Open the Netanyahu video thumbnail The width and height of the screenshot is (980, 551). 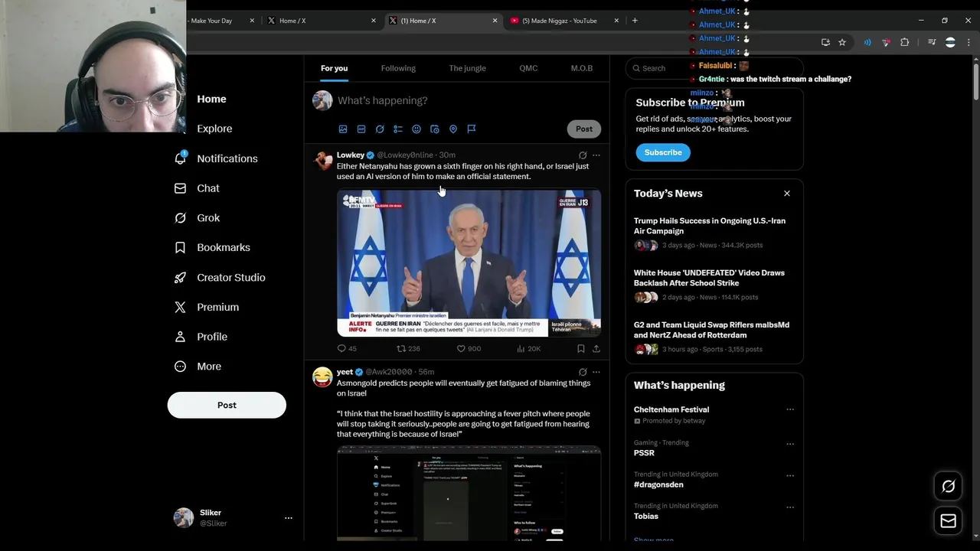[469, 264]
